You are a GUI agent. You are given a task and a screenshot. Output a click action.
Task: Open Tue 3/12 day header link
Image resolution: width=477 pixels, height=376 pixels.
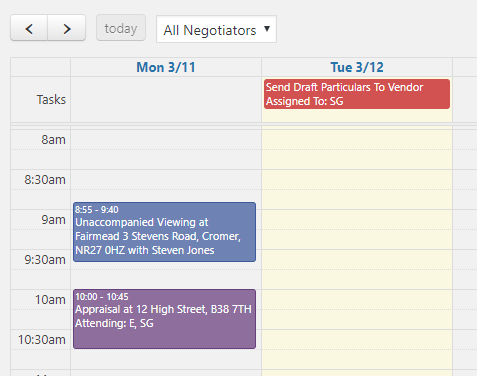[357, 67]
